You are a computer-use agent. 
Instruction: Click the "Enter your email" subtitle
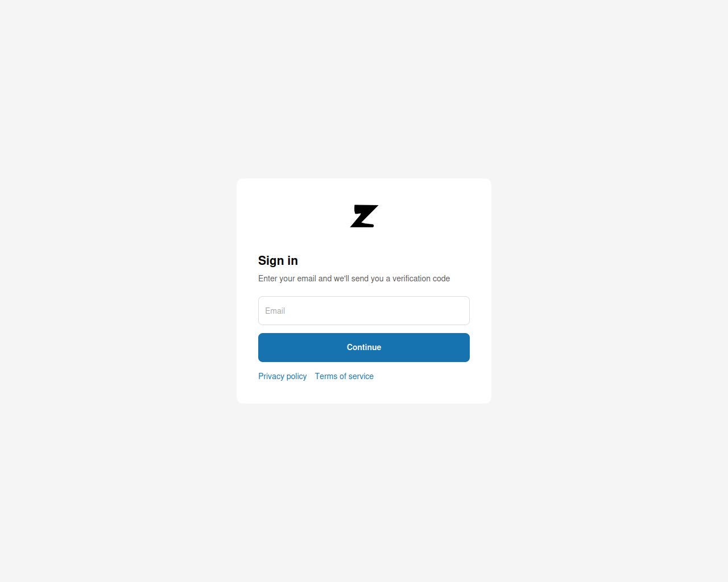tap(354, 278)
